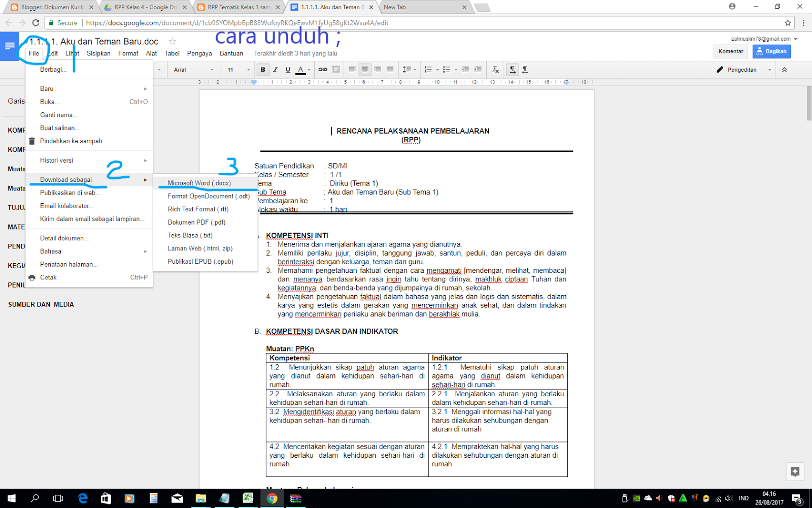The width and height of the screenshot is (812, 508).
Task: Clear formatting icon
Action: (495, 70)
